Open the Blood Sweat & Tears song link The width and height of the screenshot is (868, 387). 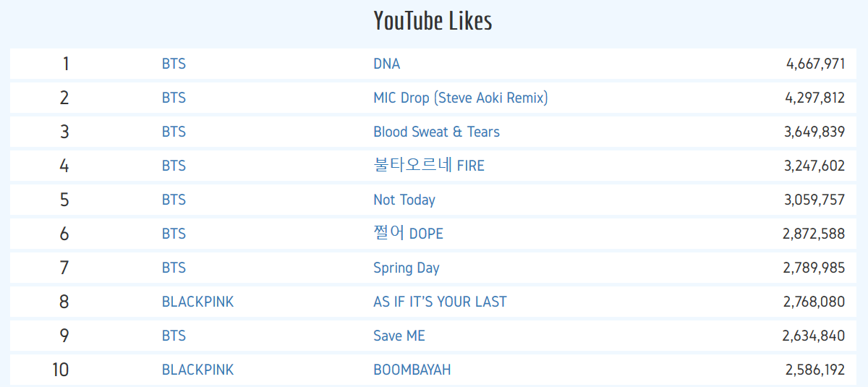pyautogui.click(x=436, y=132)
